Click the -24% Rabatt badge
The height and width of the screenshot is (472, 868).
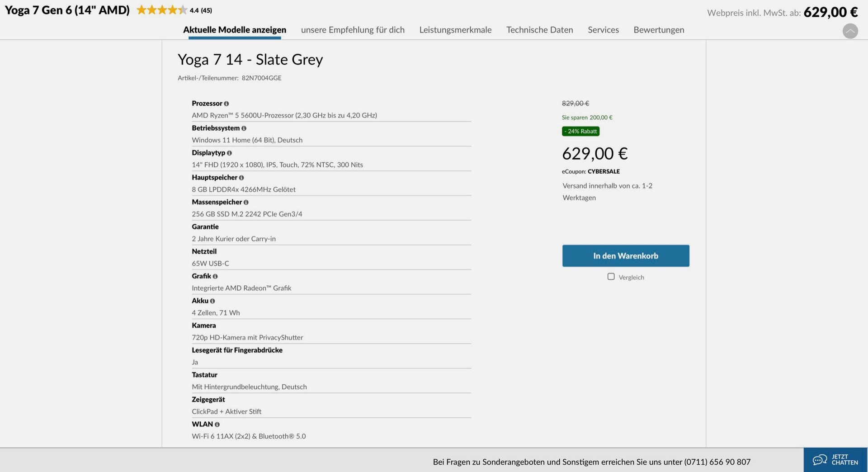580,131
